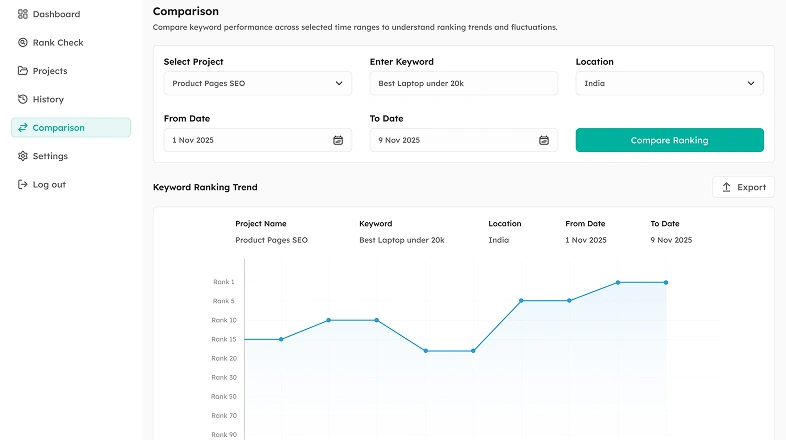Open the To Date calendar icon
The width and height of the screenshot is (786, 440).
(544, 140)
